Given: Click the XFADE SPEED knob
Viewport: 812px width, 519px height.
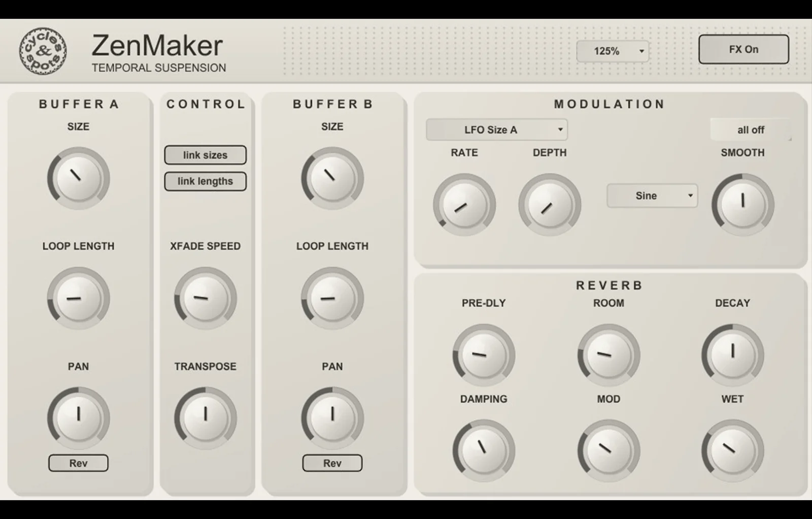Looking at the screenshot, I should tap(205, 298).
